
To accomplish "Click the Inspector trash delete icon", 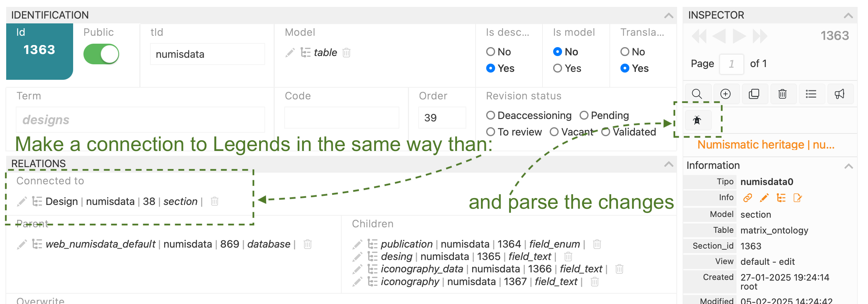I will [782, 94].
